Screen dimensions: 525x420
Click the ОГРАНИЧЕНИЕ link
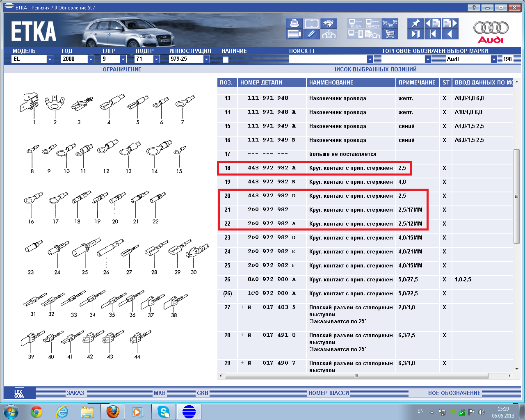click(x=122, y=69)
